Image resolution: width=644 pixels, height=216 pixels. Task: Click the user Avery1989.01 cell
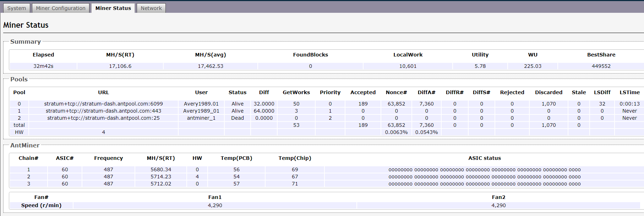(x=201, y=104)
